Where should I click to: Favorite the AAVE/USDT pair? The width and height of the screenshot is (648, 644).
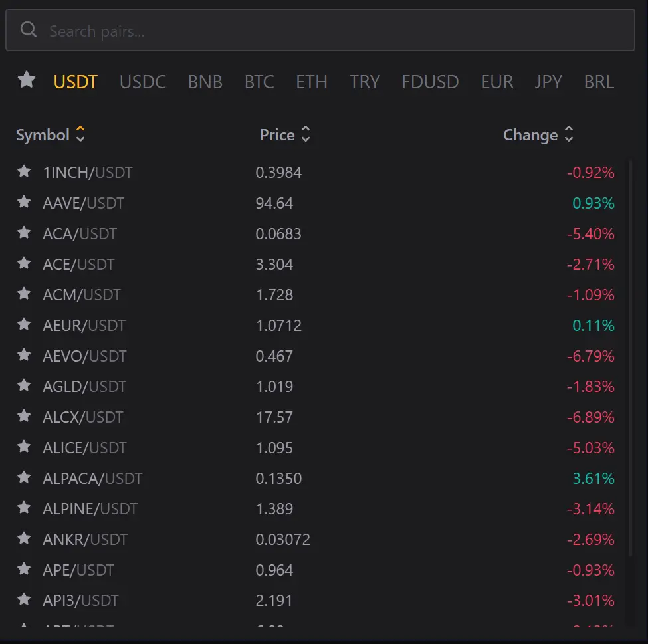click(x=24, y=203)
